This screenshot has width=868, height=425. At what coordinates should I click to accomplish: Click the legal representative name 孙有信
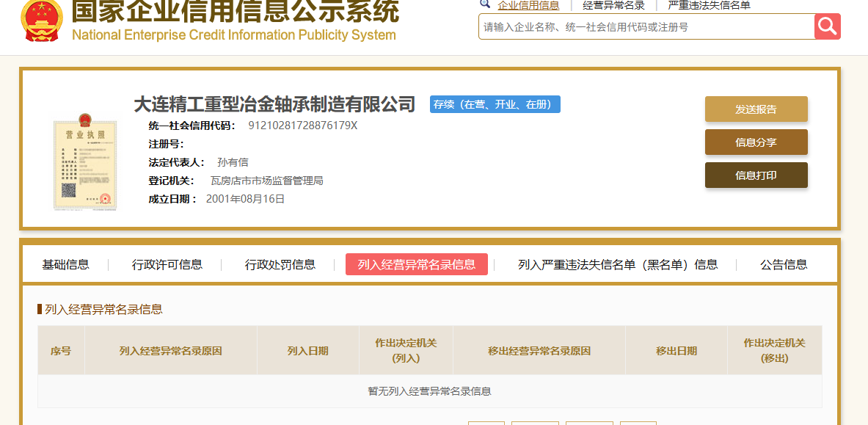click(x=233, y=162)
